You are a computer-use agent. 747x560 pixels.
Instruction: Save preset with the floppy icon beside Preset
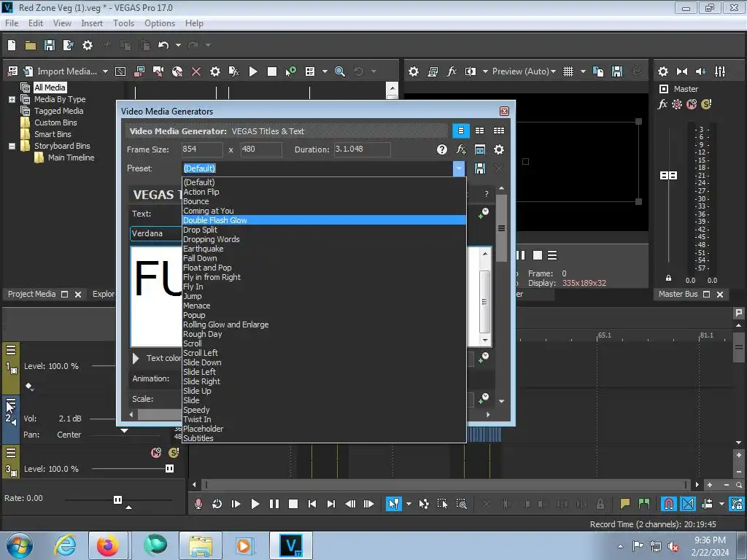pyautogui.click(x=480, y=168)
